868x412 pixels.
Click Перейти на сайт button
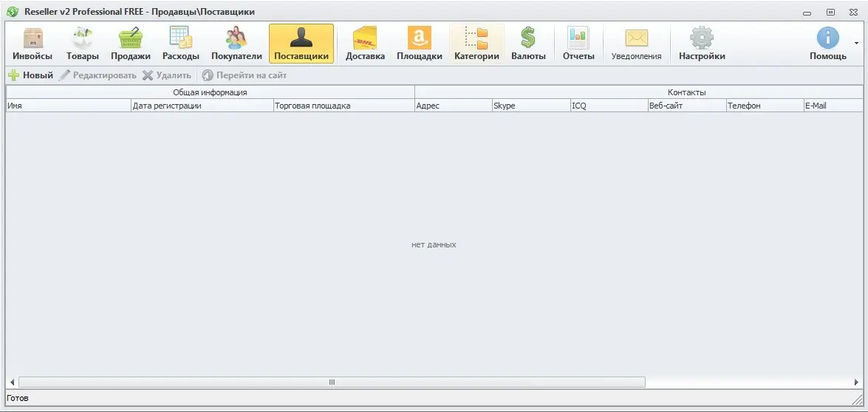click(244, 75)
